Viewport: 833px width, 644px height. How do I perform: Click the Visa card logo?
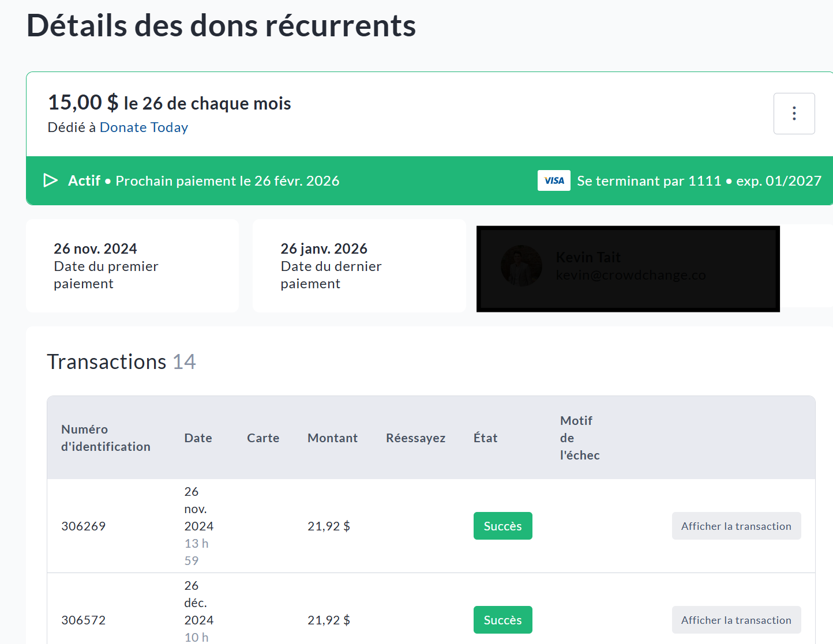click(554, 180)
